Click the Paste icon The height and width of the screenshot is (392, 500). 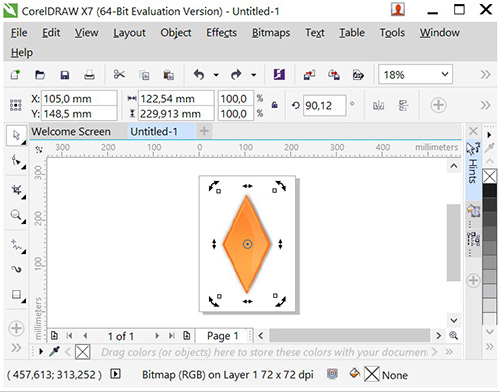click(x=168, y=75)
